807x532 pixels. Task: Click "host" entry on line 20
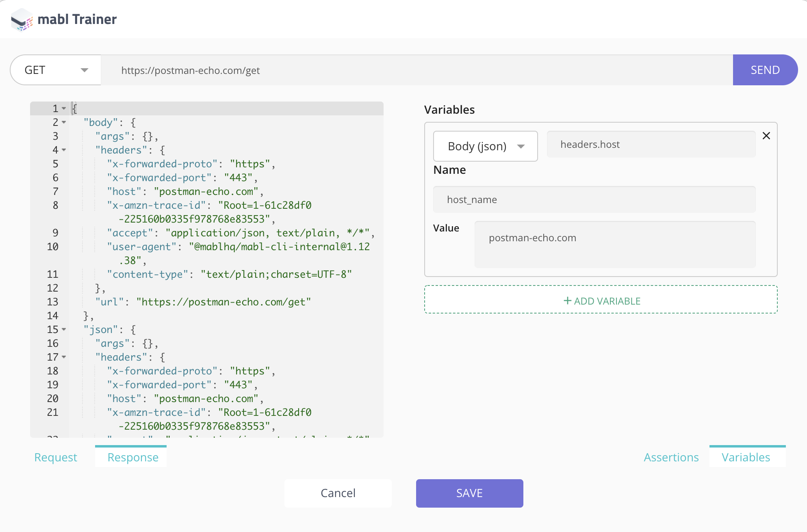point(186,398)
